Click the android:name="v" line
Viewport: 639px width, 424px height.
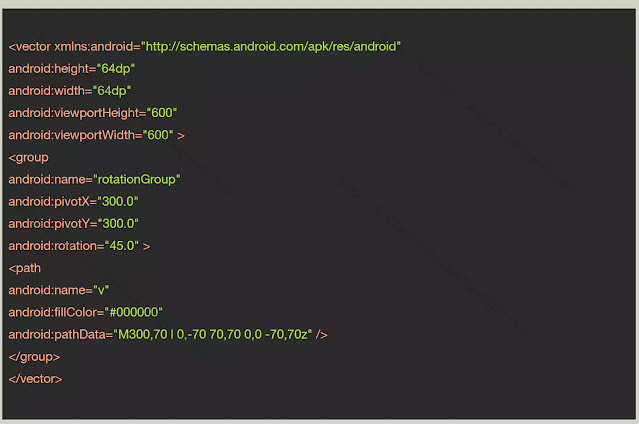pos(58,289)
